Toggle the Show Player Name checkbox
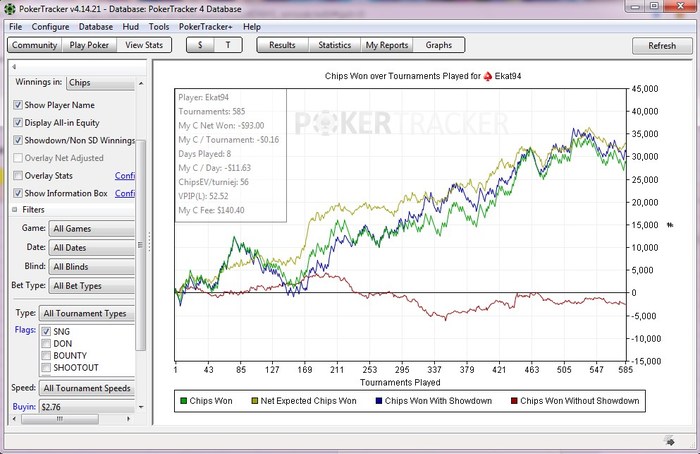 point(18,105)
